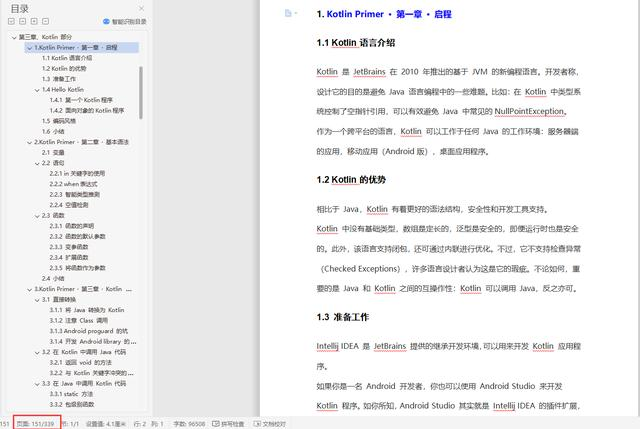The image size is (640, 429).
Task: Navigate to outline entry 2.3.5
Action: tap(78, 268)
